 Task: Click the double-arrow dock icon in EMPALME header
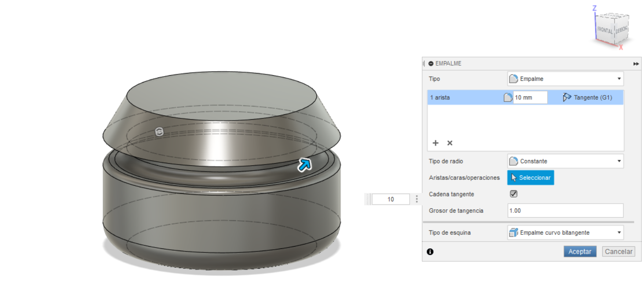pos(636,64)
